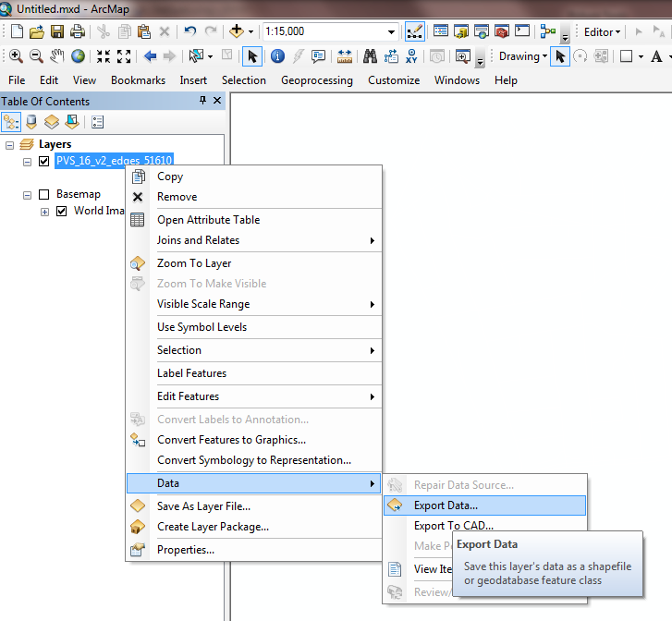Click the Find binoculars icon

click(370, 56)
